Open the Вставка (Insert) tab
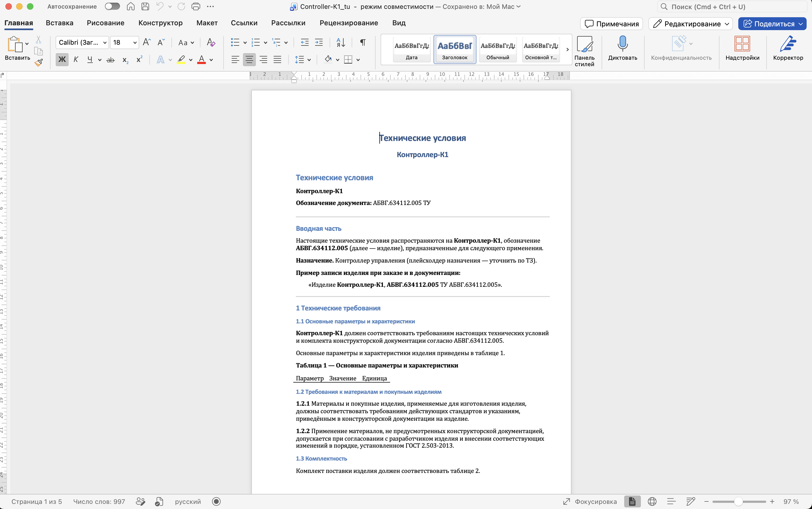The width and height of the screenshot is (812, 509). click(x=59, y=23)
